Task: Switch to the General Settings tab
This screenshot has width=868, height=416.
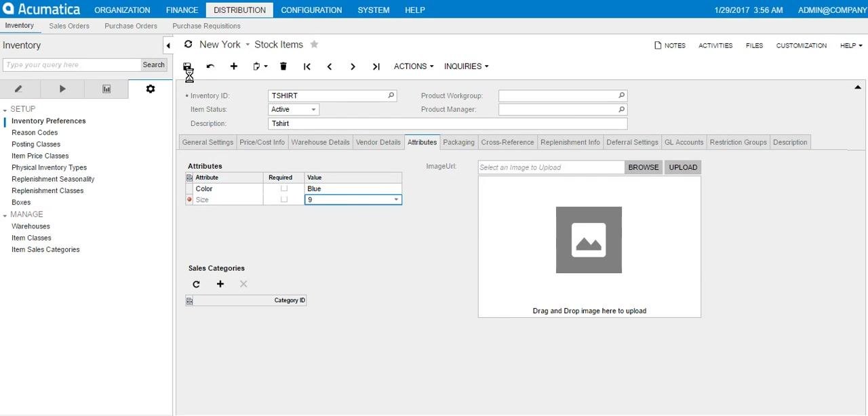Action: point(208,142)
